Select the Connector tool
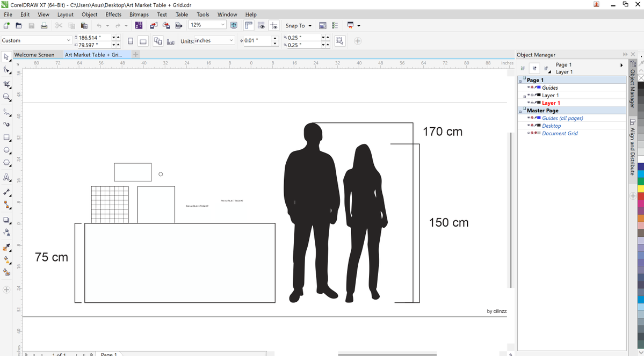The image size is (644, 356). [6, 204]
